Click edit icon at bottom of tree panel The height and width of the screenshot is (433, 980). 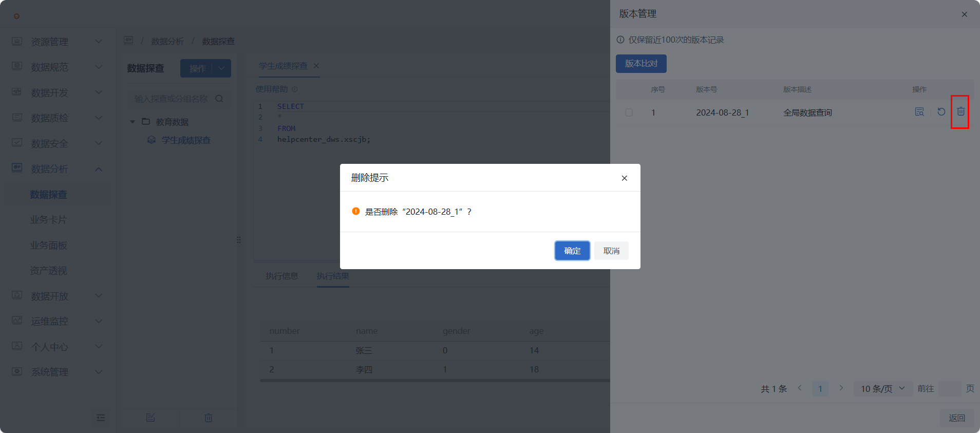[150, 418]
